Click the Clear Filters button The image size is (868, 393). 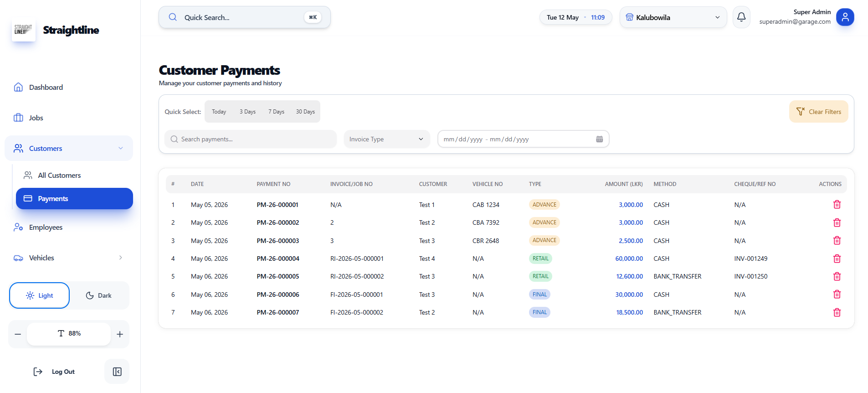pos(818,112)
